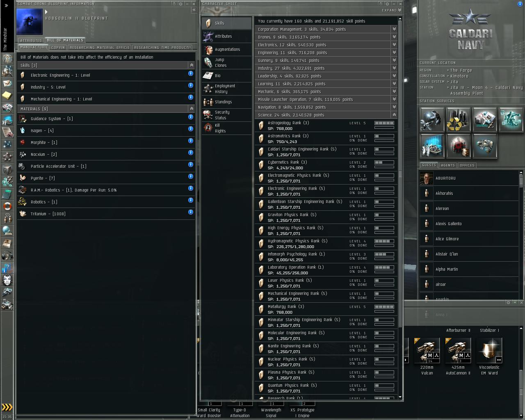The height and width of the screenshot is (420, 525).
Task: Select the Cybernetics skill row
Action: 326,165
